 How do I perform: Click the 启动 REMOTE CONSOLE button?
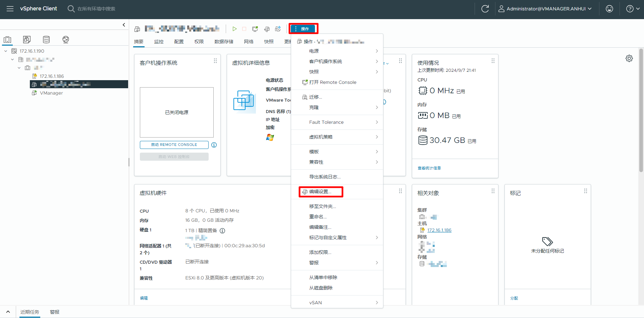pyautogui.click(x=174, y=145)
